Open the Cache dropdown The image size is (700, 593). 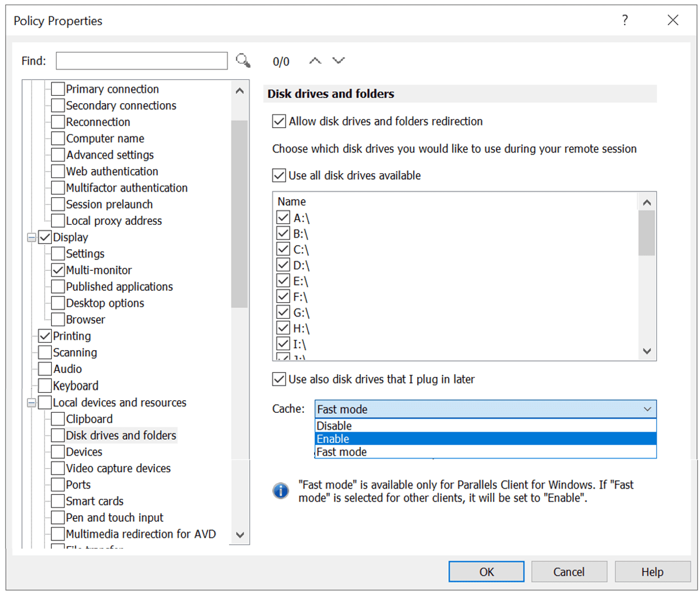coord(648,409)
